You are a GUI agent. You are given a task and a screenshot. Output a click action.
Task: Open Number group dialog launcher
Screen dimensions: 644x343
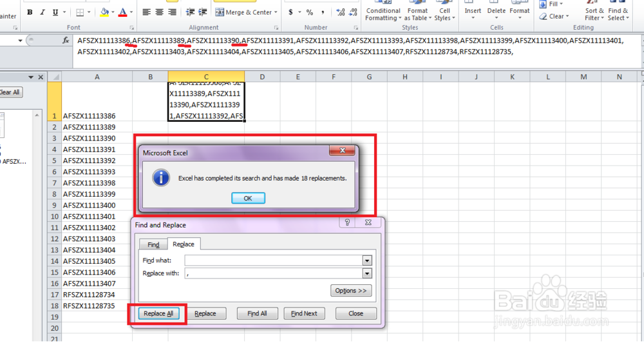[x=355, y=28]
